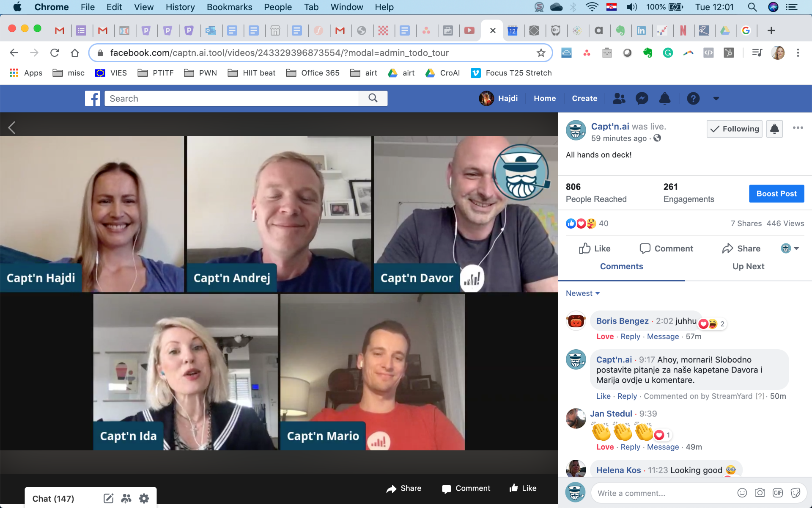This screenshot has height=508, width=812.
Task: Click the volume icon in menu bar
Action: 632,7
